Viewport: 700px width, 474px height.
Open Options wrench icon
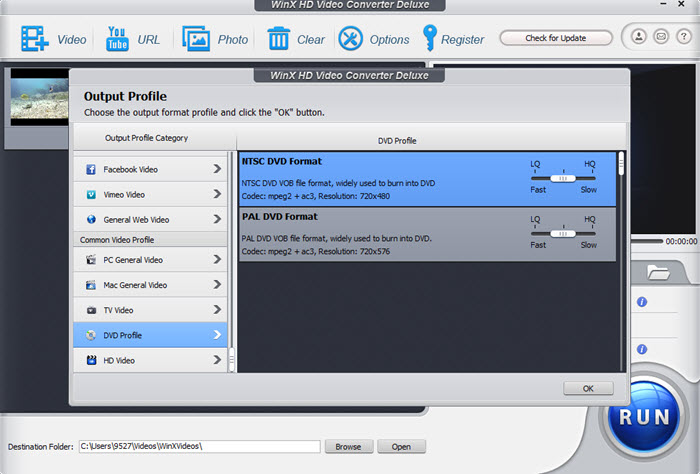click(350, 38)
